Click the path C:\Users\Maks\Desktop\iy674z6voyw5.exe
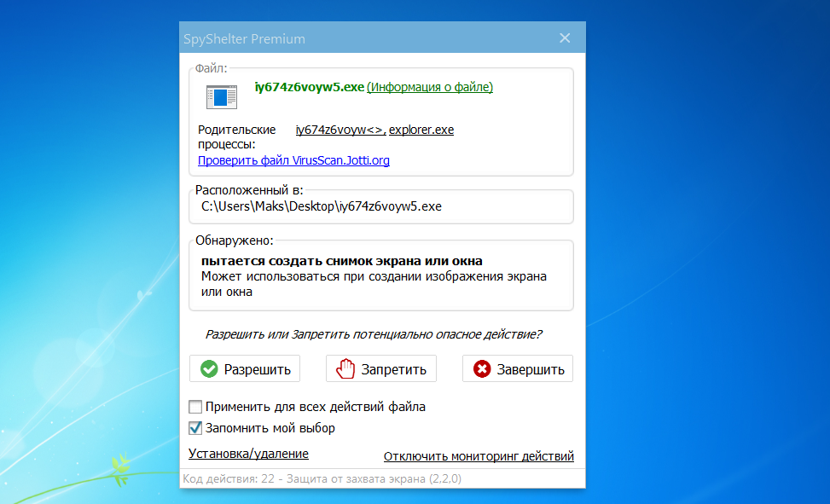Viewport: 830px width, 504px height. click(x=322, y=206)
